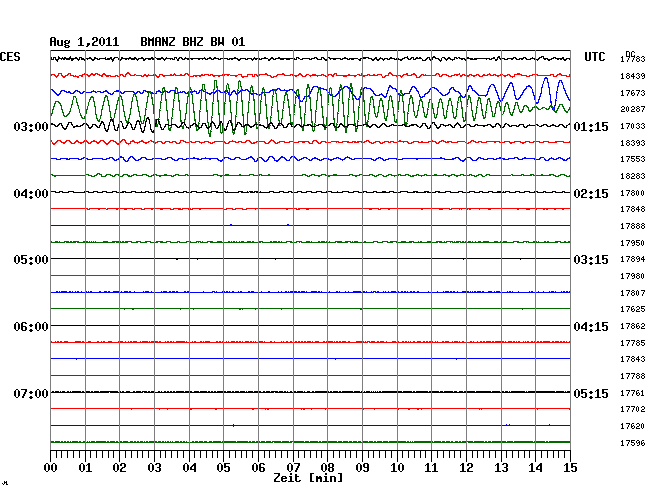650x494 pixels.
Task: Click the offset value "17950"
Action: (x=633, y=243)
